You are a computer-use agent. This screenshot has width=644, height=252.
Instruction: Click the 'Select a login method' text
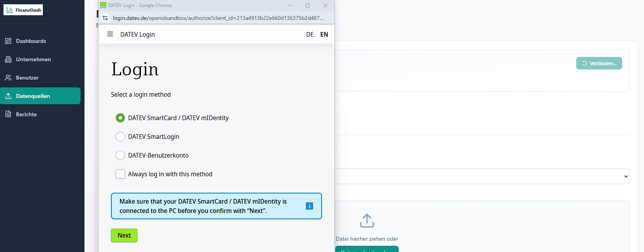tap(141, 94)
